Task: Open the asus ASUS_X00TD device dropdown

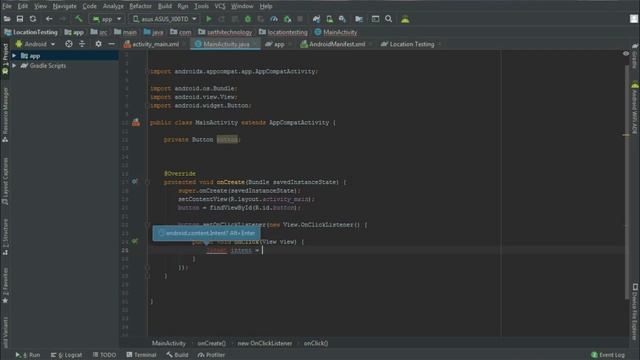Action: click(164, 19)
